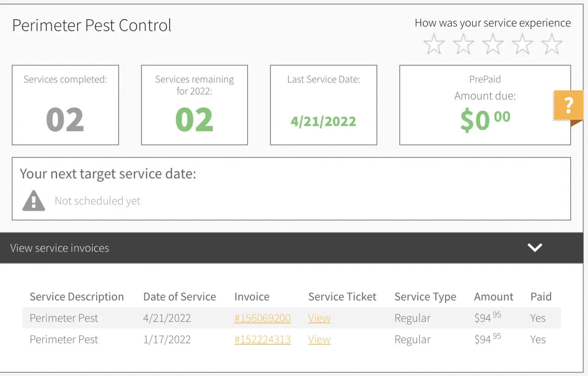Screen dimensions: 588x376
Task: Open invoice #152224313
Action: (262, 340)
